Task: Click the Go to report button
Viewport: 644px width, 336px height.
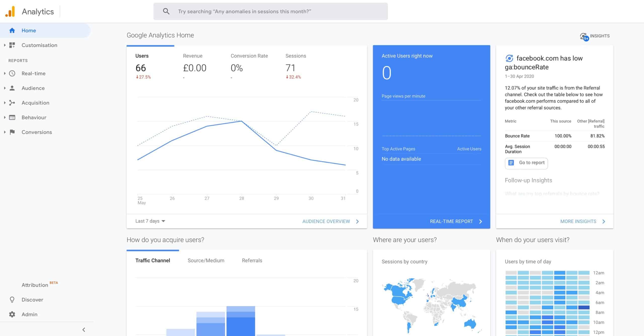Action: pos(526,163)
